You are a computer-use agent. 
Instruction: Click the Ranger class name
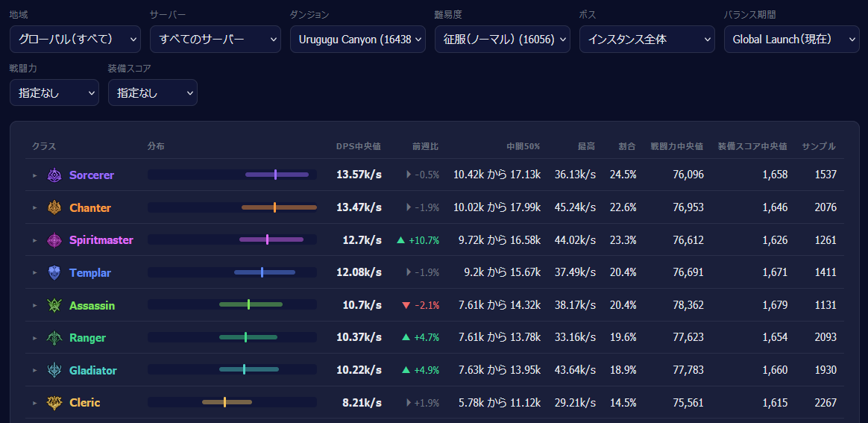pyautogui.click(x=87, y=338)
